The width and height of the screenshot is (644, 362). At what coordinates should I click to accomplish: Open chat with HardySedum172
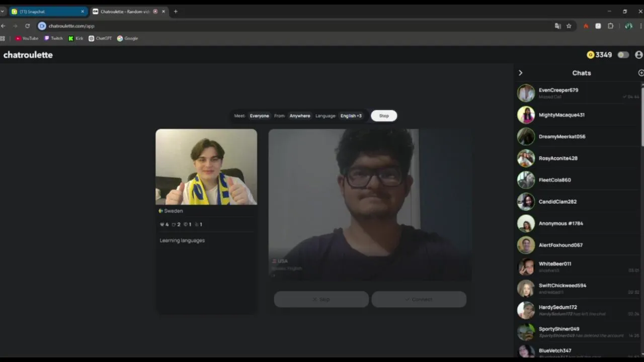coord(579,310)
